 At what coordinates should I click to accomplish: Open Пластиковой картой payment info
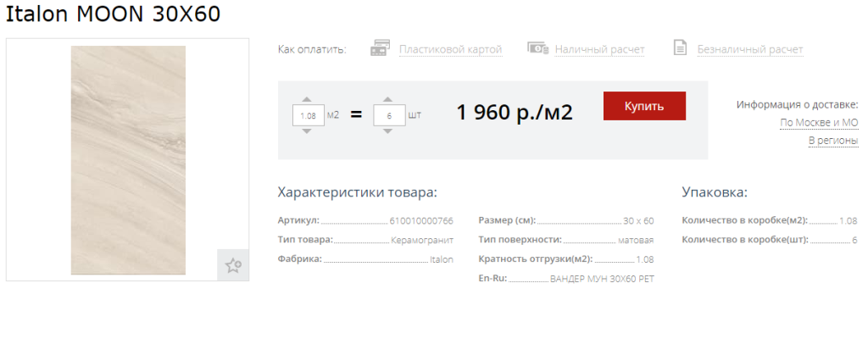click(451, 50)
